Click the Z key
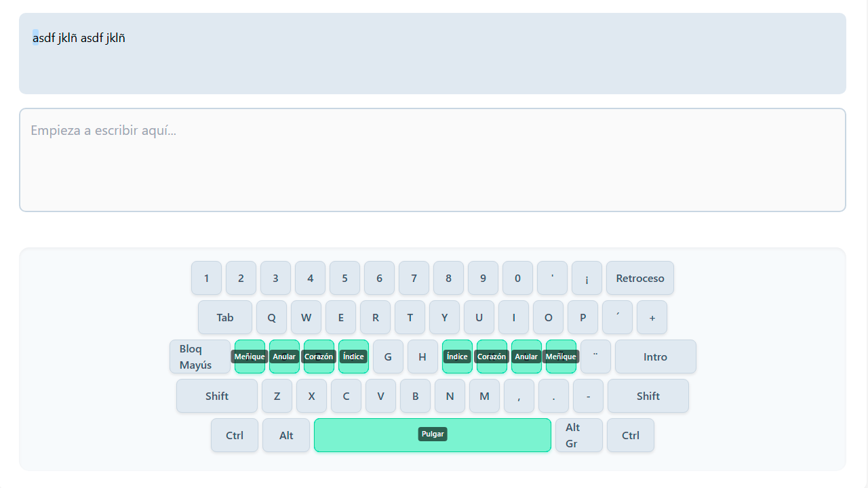The image size is (868, 488). tap(277, 396)
